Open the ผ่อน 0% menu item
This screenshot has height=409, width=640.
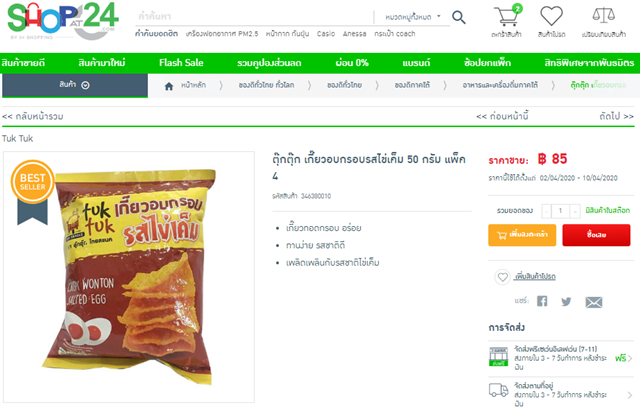tap(352, 63)
